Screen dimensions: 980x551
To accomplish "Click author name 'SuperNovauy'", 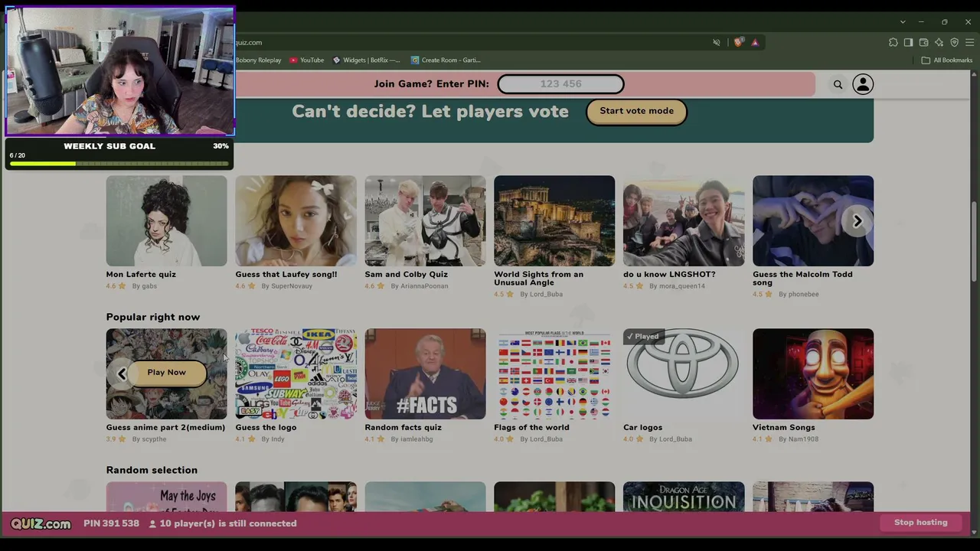I will coord(292,286).
